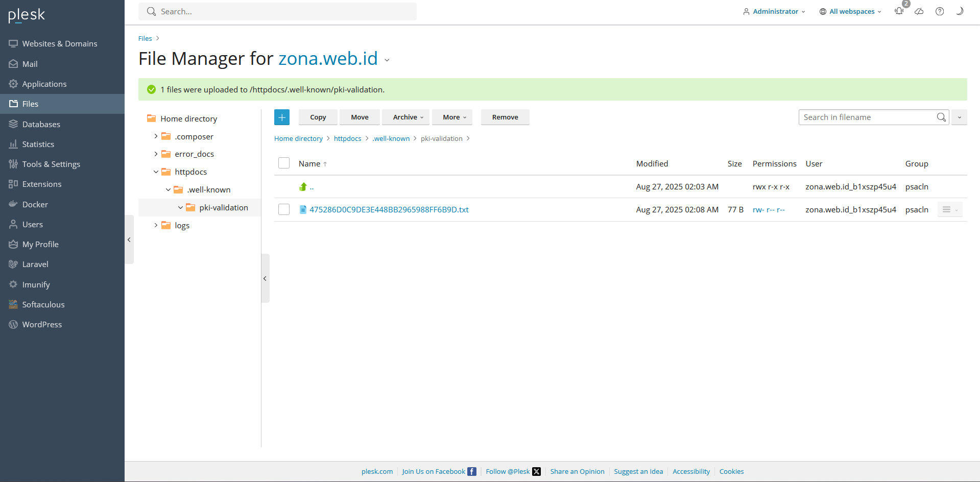
Task: Collapse the left sidebar with arrow handle
Action: click(129, 239)
